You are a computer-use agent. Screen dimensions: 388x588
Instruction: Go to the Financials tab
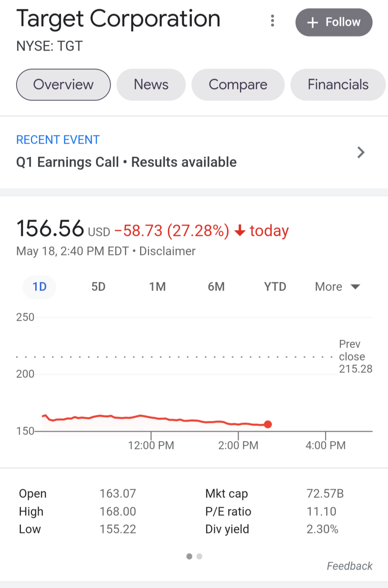338,85
